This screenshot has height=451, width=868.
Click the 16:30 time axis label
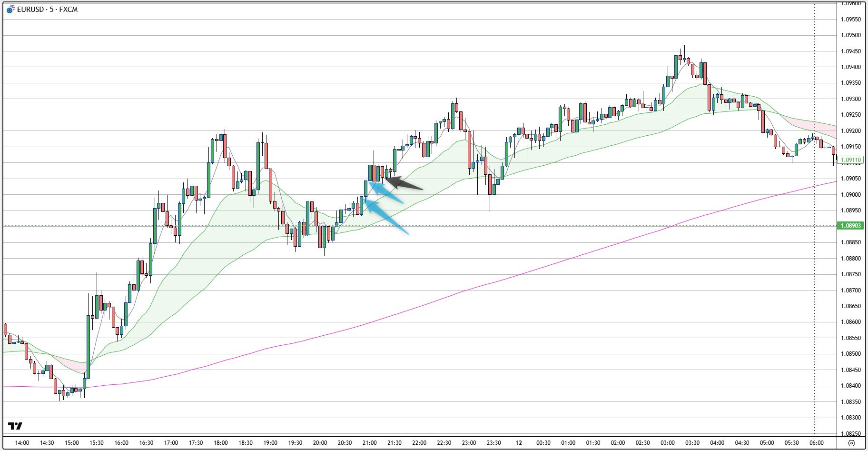146,443
